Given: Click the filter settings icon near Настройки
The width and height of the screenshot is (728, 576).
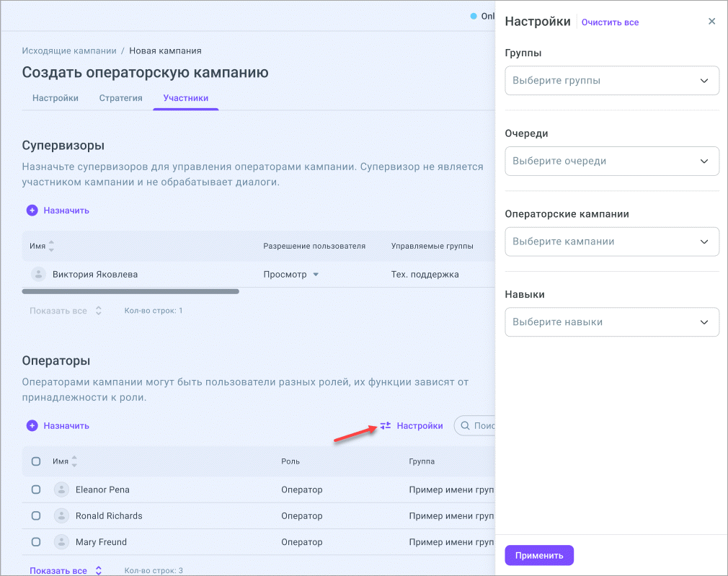Looking at the screenshot, I should [x=386, y=425].
